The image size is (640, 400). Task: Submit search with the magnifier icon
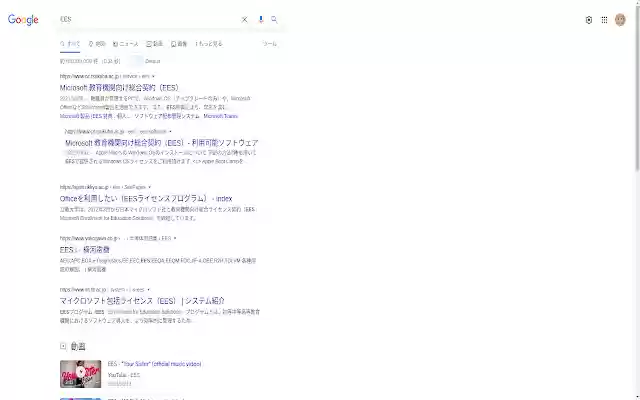tap(274, 20)
